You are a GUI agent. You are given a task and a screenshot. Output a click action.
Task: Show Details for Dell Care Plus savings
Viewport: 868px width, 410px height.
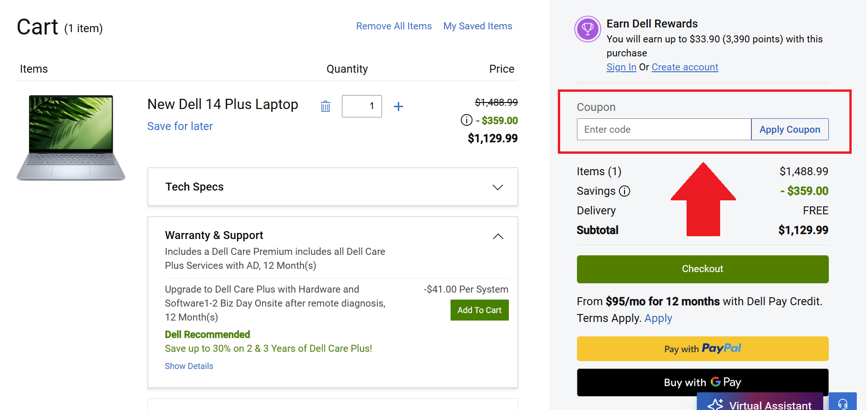(188, 366)
